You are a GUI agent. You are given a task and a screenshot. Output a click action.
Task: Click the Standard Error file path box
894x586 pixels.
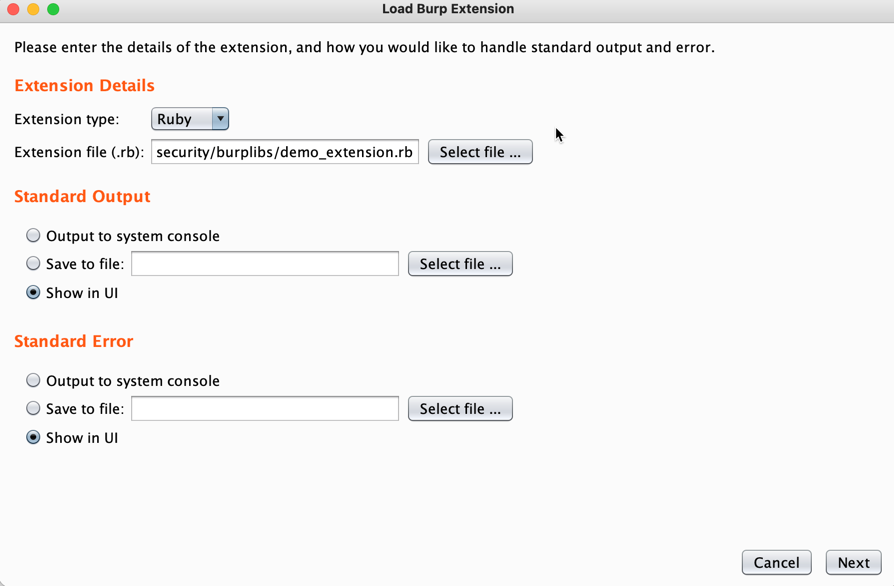tap(264, 408)
